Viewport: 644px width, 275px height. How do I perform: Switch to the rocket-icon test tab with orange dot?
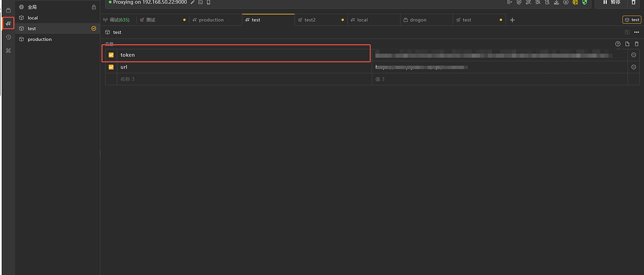point(479,20)
